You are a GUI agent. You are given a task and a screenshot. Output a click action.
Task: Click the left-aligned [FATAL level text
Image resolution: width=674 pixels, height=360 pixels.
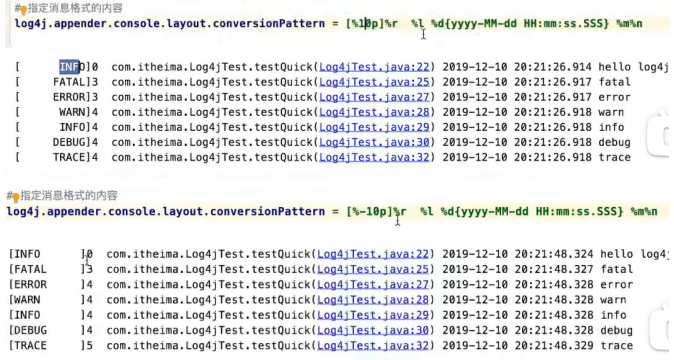(28, 269)
